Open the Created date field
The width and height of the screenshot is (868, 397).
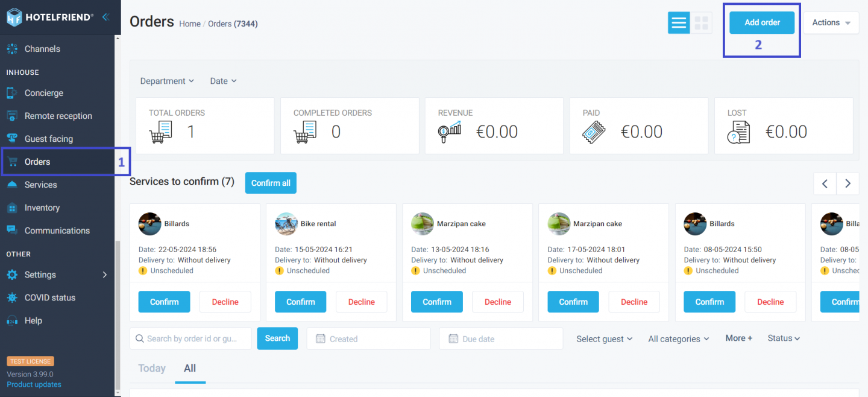point(368,338)
